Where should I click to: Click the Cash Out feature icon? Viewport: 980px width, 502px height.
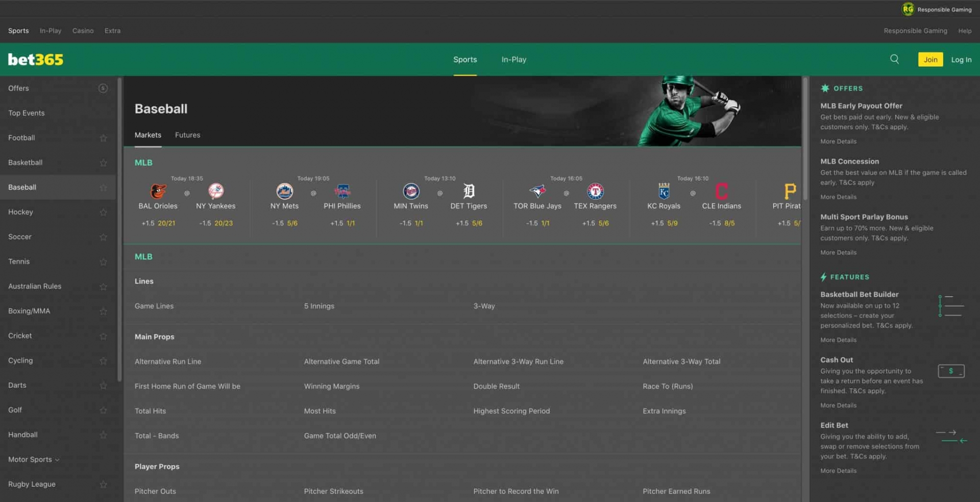click(950, 371)
